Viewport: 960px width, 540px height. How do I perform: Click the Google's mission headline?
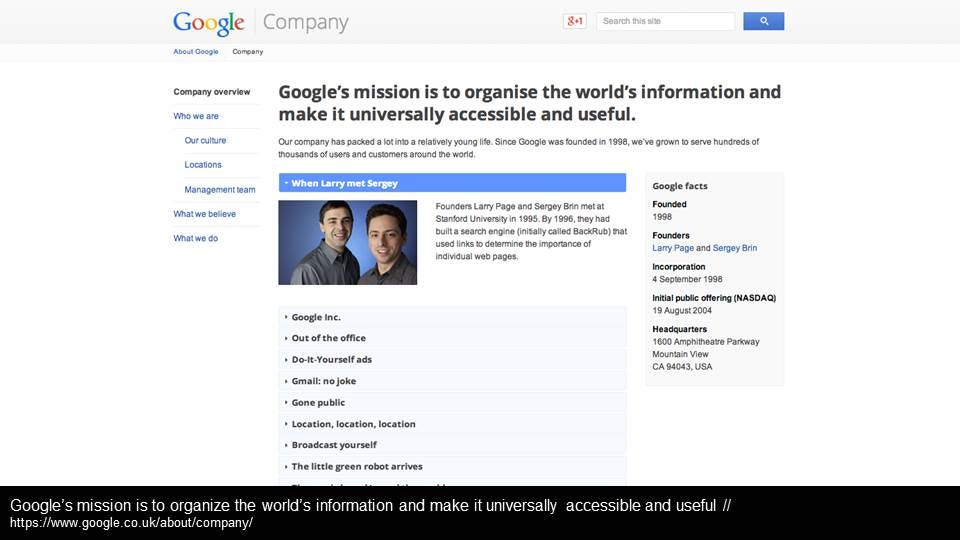pyautogui.click(x=530, y=103)
